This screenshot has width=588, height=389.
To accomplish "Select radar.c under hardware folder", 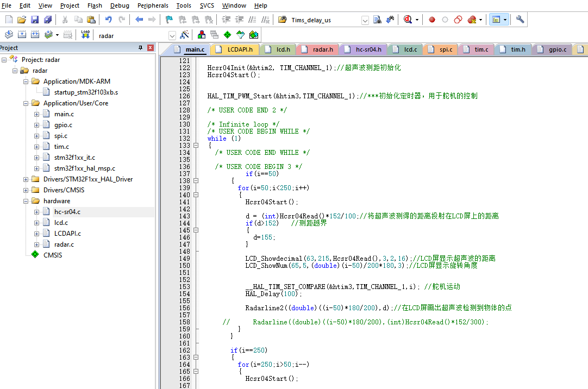I will pos(64,244).
